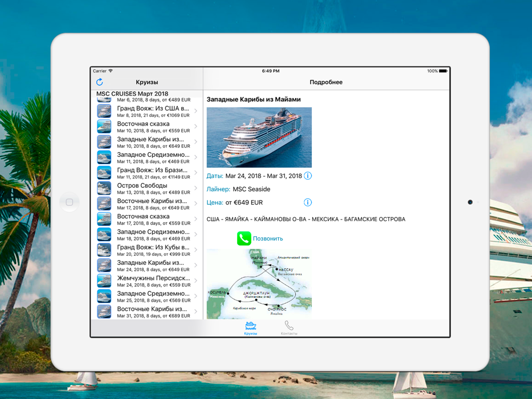The width and height of the screenshot is (532, 399).
Task: Open the Caribbean route map image
Action: [x=259, y=284]
